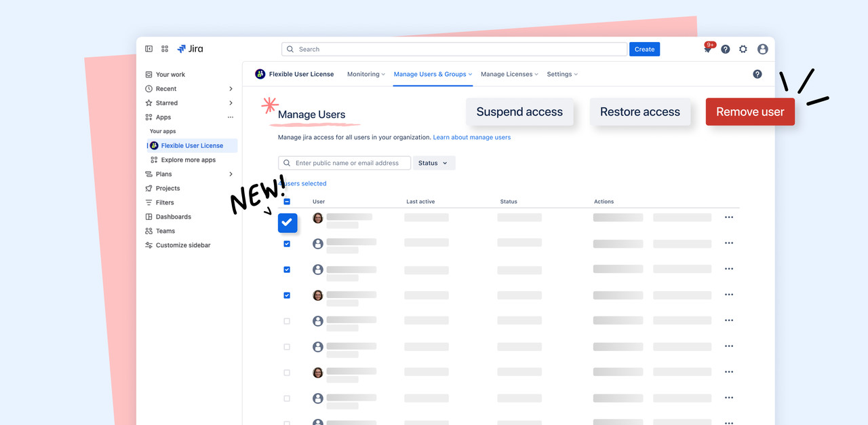
Task: Open the Settings tab menu
Action: click(562, 74)
